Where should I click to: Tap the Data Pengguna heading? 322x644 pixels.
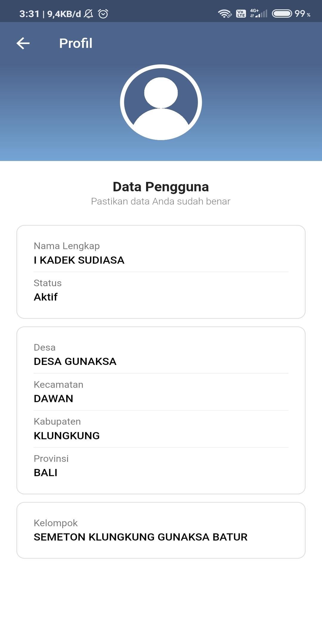pos(161,187)
